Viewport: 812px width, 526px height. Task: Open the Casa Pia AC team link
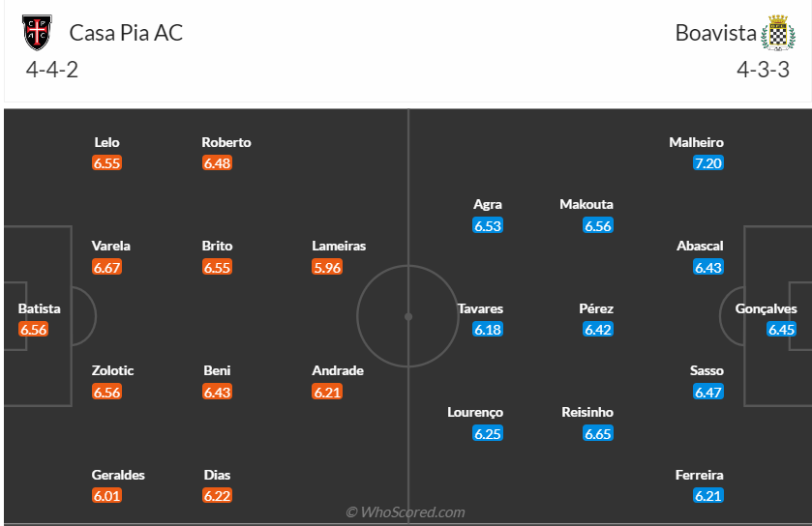(x=126, y=33)
